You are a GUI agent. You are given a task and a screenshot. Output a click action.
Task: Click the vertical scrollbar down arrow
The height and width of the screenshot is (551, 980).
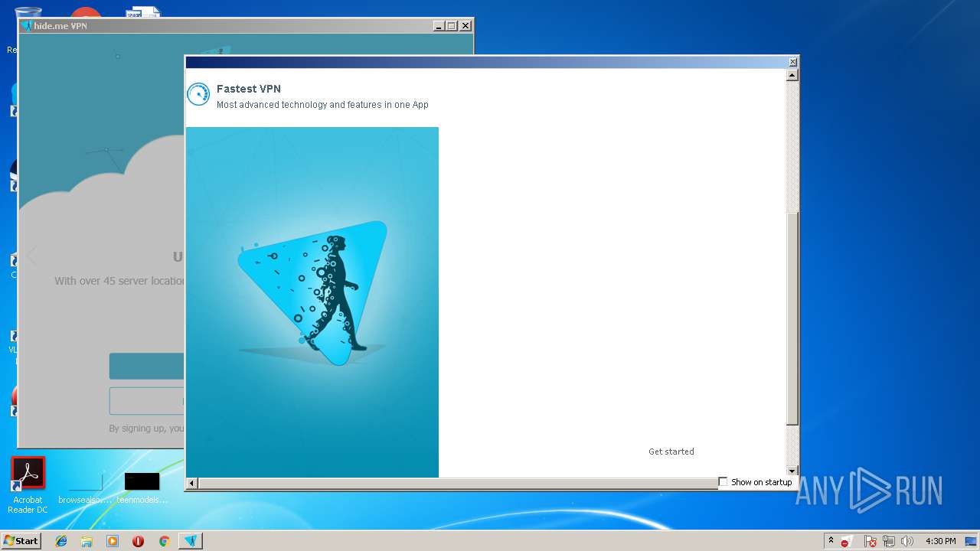click(792, 471)
